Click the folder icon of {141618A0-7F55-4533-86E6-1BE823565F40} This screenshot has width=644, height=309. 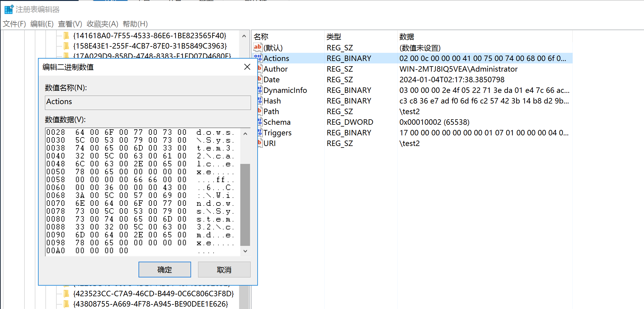pyautogui.click(x=66, y=36)
